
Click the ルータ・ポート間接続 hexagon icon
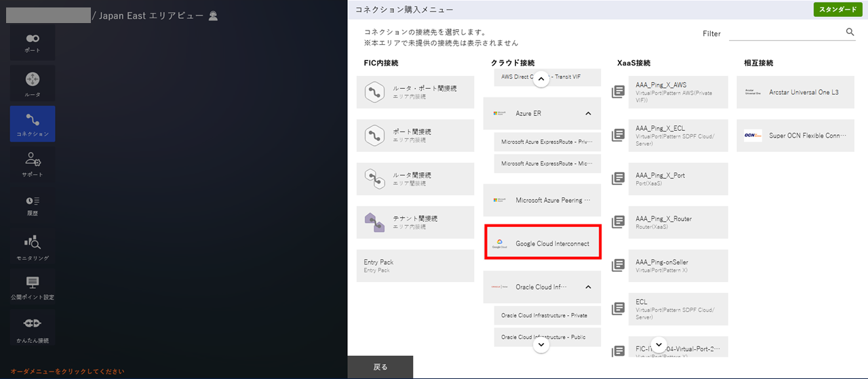(x=375, y=92)
